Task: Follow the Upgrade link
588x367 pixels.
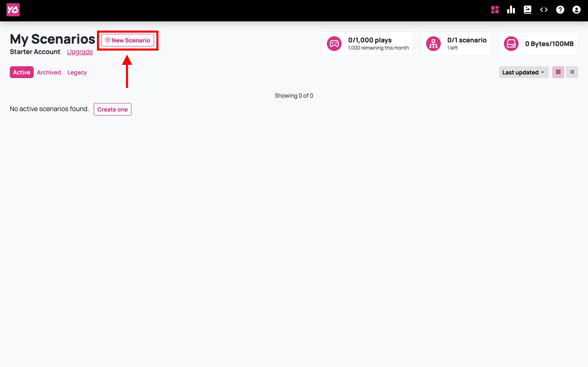Action: point(80,52)
